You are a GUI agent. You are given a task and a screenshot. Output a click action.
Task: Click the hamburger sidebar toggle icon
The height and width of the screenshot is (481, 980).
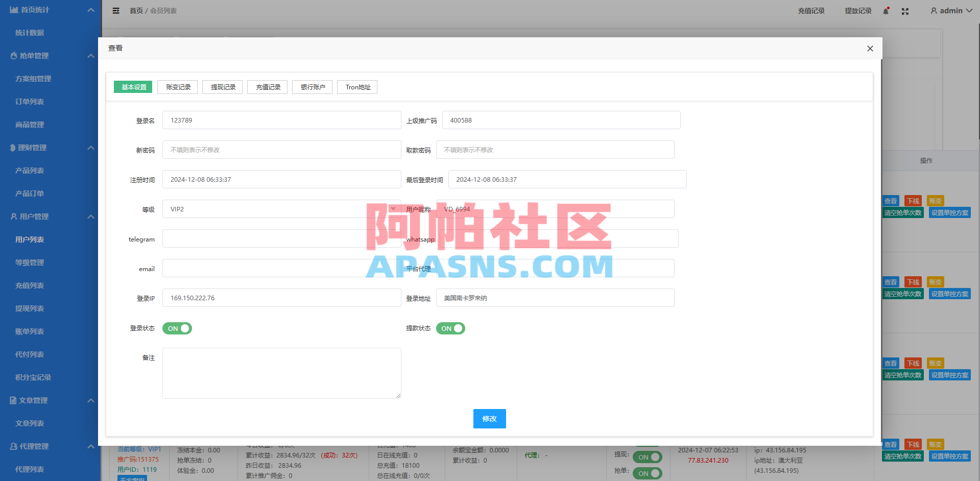(x=116, y=10)
